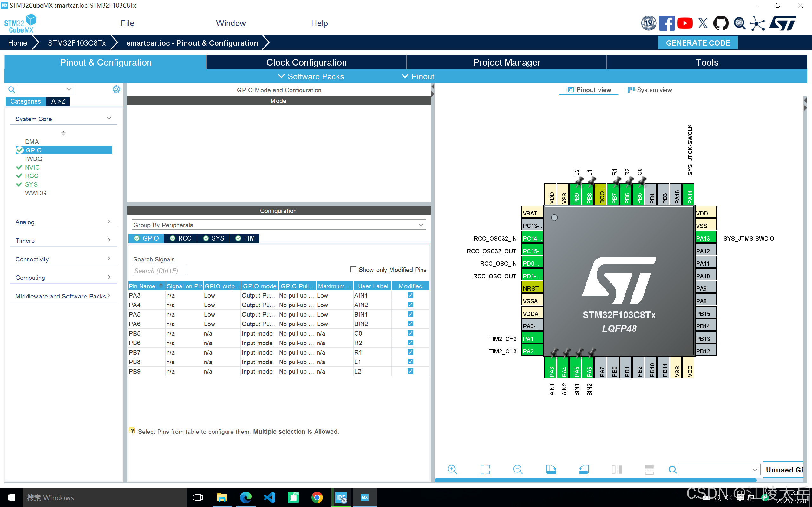This screenshot has height=507, width=812.
Task: Switch to System view
Action: [650, 90]
